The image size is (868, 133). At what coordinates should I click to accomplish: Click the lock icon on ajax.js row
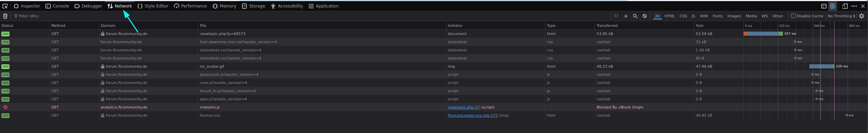pos(102,99)
